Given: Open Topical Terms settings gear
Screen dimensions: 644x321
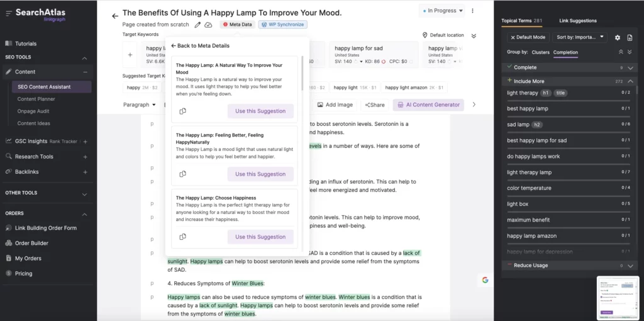Looking at the screenshot, I should point(618,37).
